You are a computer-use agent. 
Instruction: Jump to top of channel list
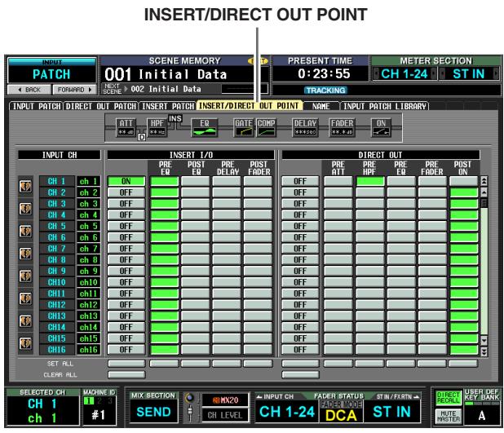(x=484, y=181)
